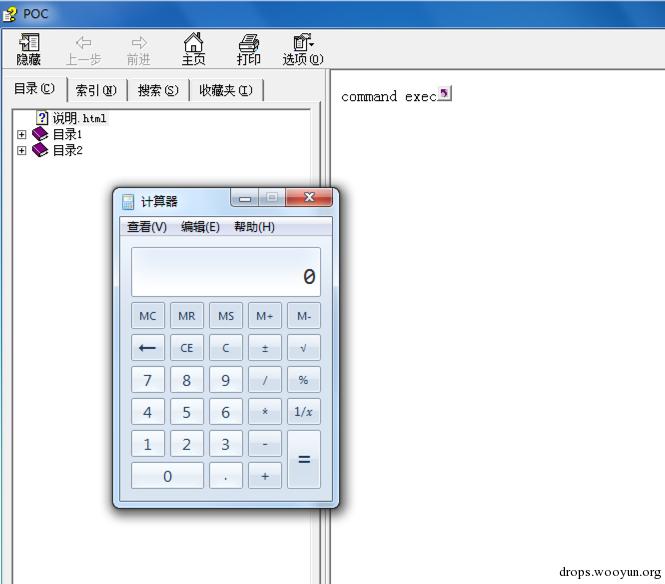Expand the 目录2 tree node
Screen dimensions: 665x584
(22, 150)
